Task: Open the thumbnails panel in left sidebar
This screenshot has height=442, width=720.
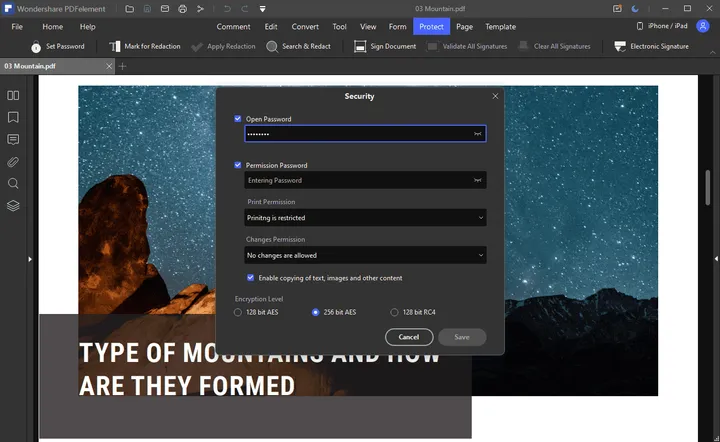Action: point(13,95)
